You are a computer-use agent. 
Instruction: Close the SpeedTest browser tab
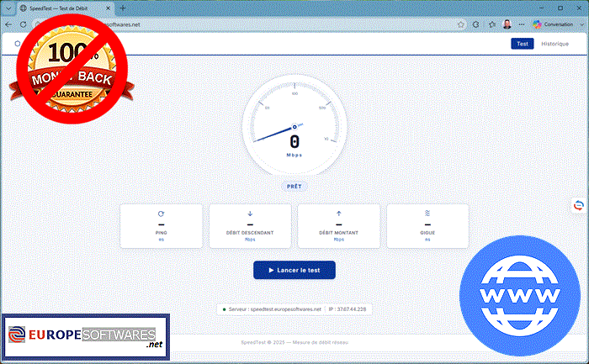[x=109, y=8]
